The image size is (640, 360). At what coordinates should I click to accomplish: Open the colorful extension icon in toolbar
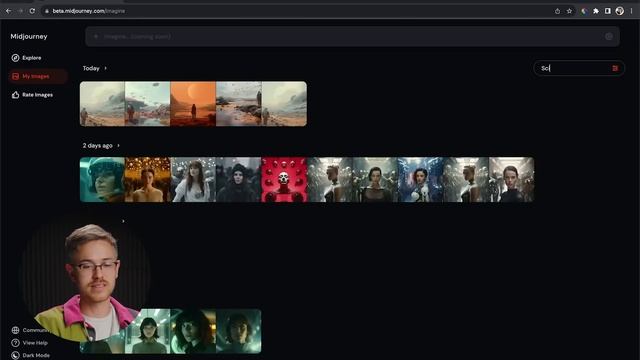tap(584, 11)
